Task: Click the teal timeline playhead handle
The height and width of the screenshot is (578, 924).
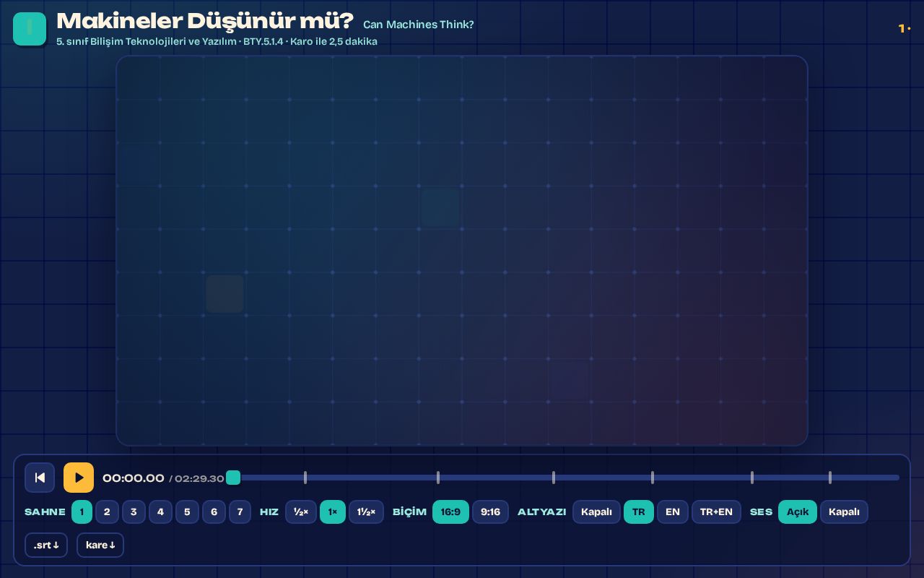Action: (x=233, y=478)
